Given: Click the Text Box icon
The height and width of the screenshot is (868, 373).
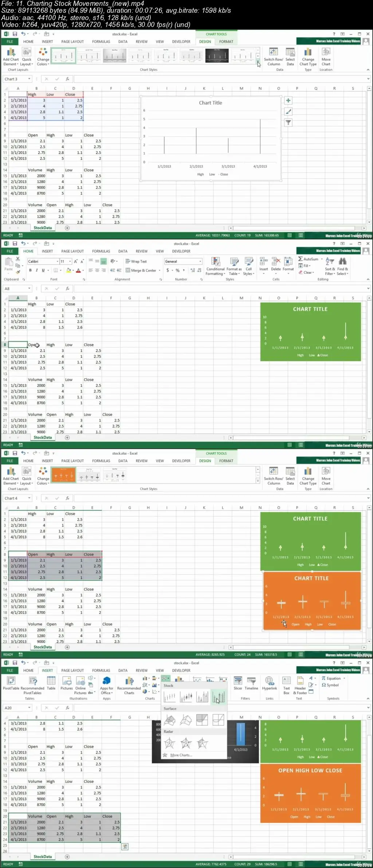Looking at the screenshot, I should click(287, 681).
